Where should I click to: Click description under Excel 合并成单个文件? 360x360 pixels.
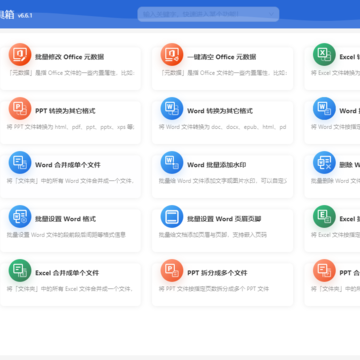point(70,289)
